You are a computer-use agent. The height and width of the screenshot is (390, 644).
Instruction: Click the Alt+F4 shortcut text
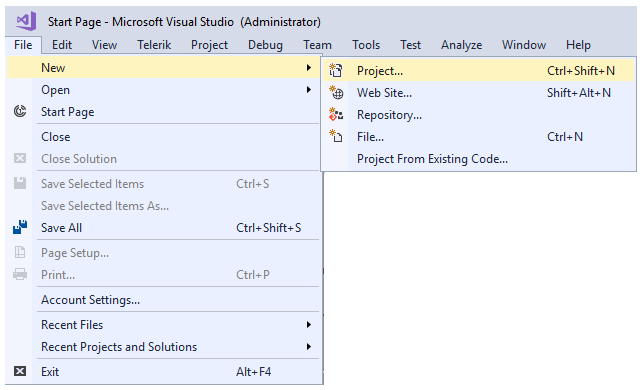(x=253, y=372)
